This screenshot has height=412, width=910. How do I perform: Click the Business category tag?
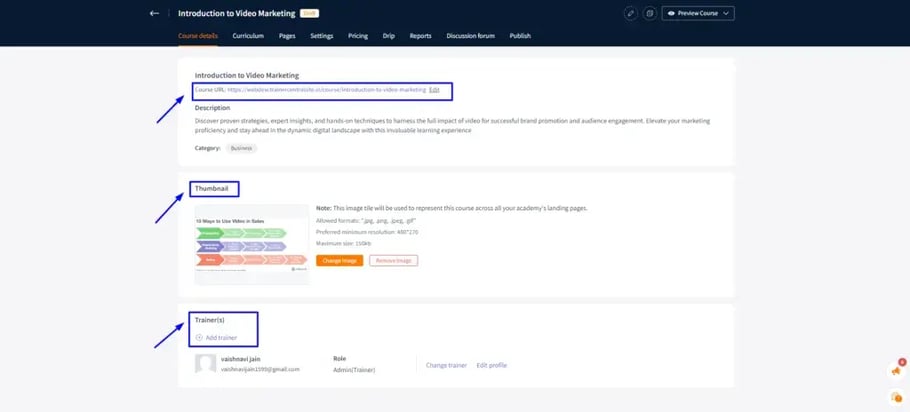pos(241,148)
